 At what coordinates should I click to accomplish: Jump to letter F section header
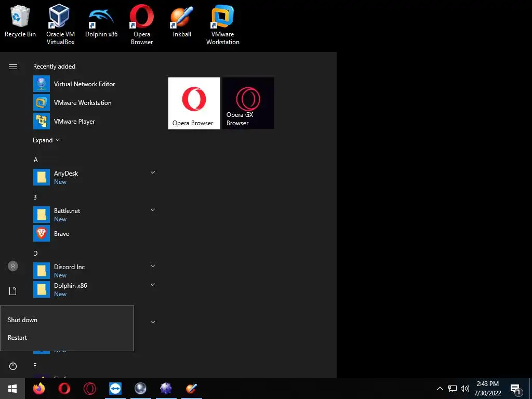point(35,365)
